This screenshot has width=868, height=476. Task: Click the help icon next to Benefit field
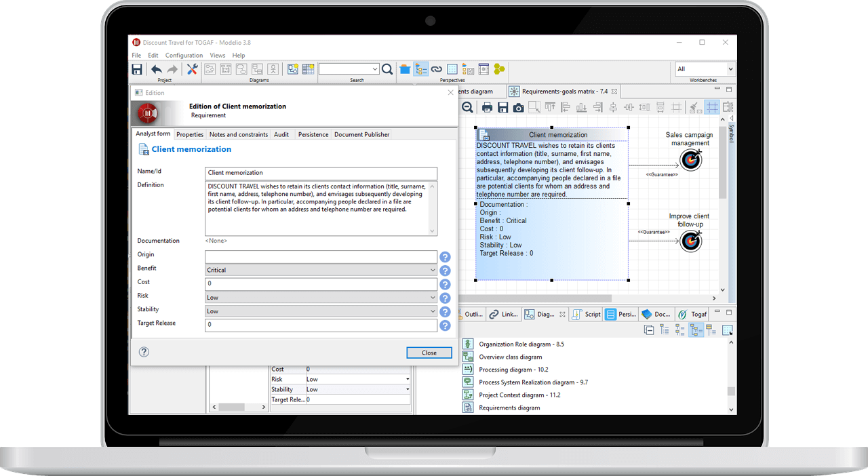click(x=446, y=271)
